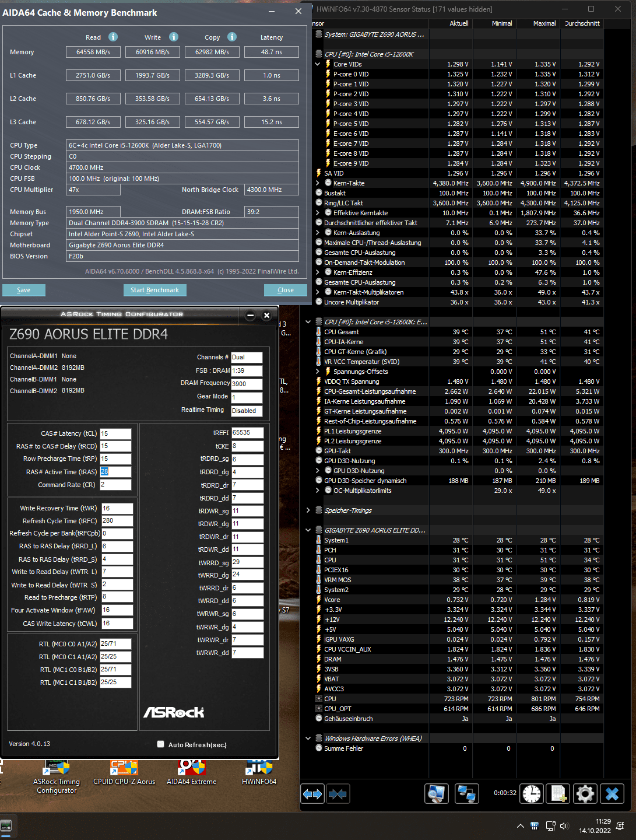Open AIDA64 Extreme desktop shortcut
636x840 pixels.
pyautogui.click(x=191, y=773)
